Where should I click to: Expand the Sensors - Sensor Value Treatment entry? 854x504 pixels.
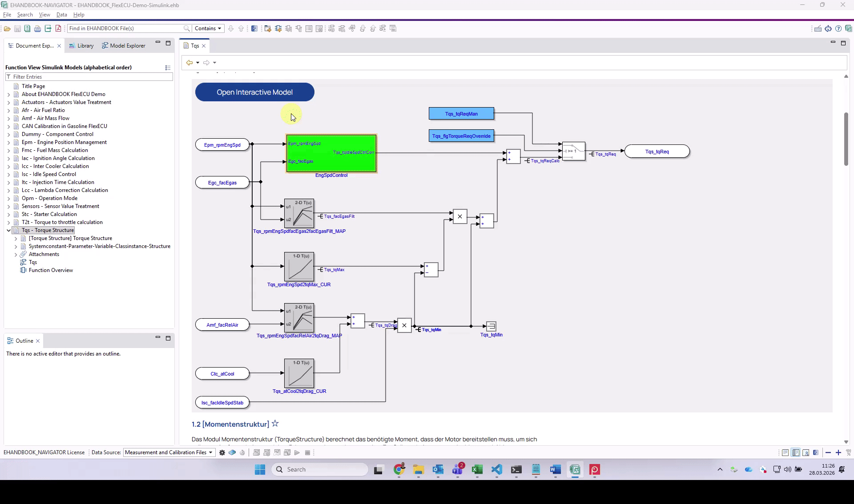[x=8, y=206]
